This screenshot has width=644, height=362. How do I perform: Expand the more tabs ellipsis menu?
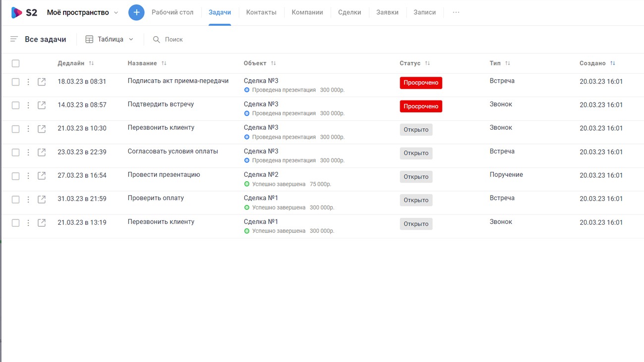pos(456,12)
